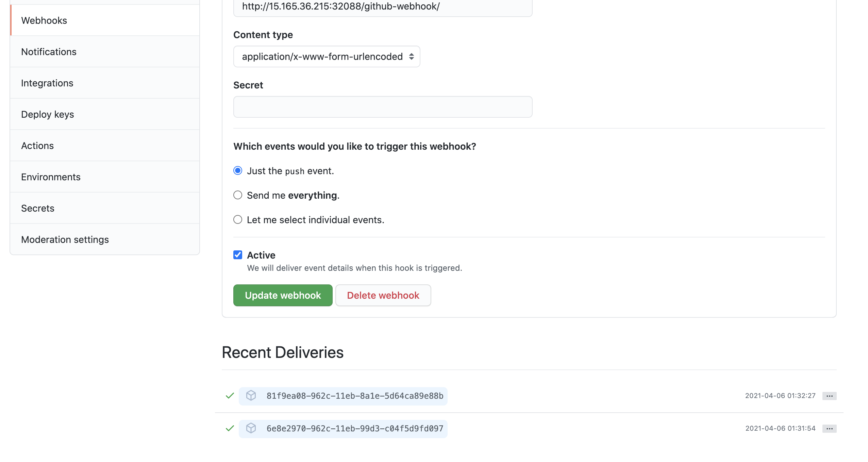
Task: Click the ellipsis icon next to 81f9ea08 delivery
Action: (831, 395)
